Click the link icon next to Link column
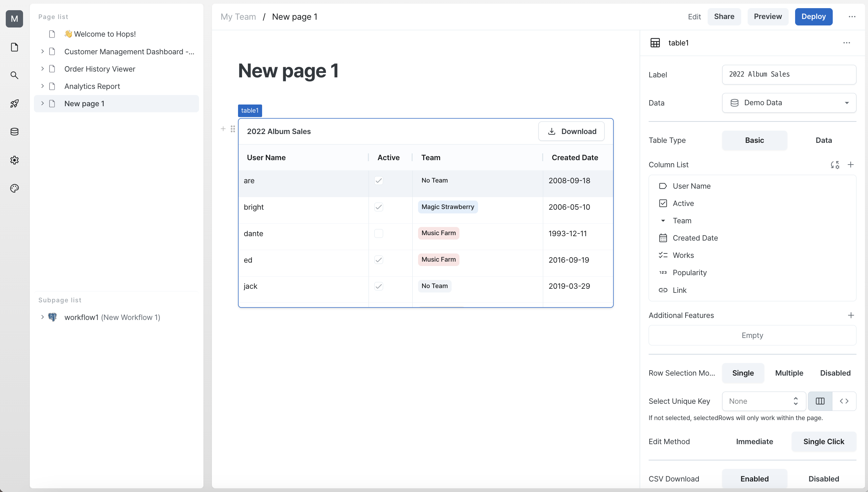Image resolution: width=868 pixels, height=492 pixels. [662, 290]
